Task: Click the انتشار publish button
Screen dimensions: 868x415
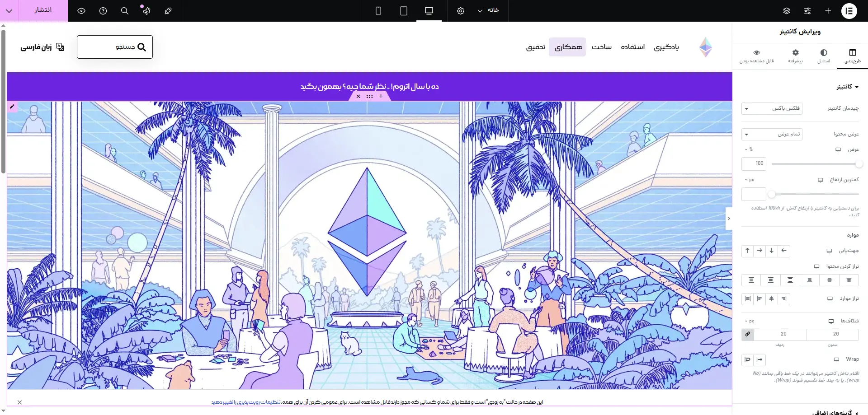Action: click(x=43, y=10)
